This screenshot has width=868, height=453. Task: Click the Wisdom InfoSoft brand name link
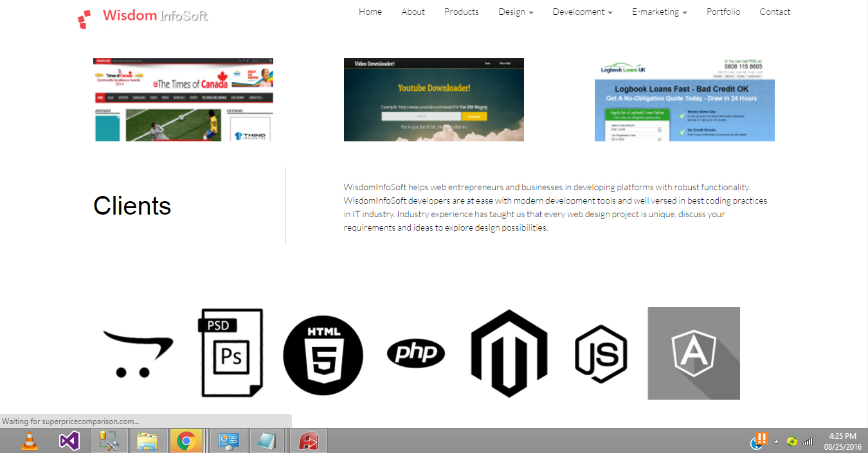(x=155, y=15)
